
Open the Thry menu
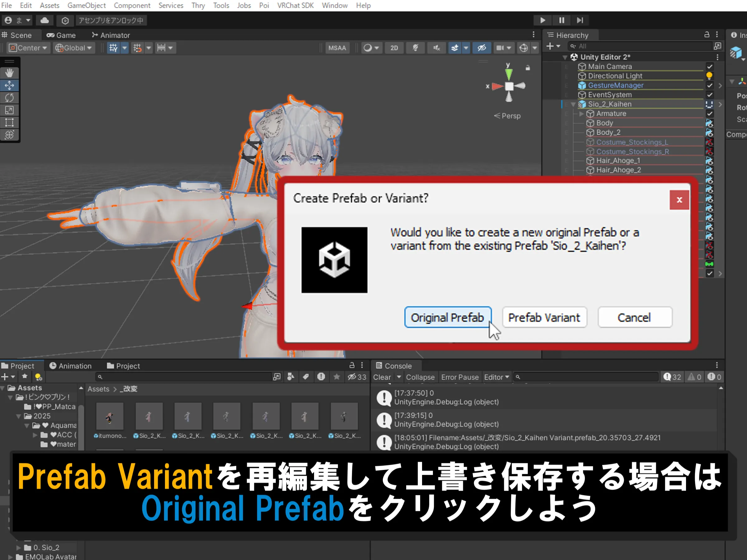pos(198,5)
